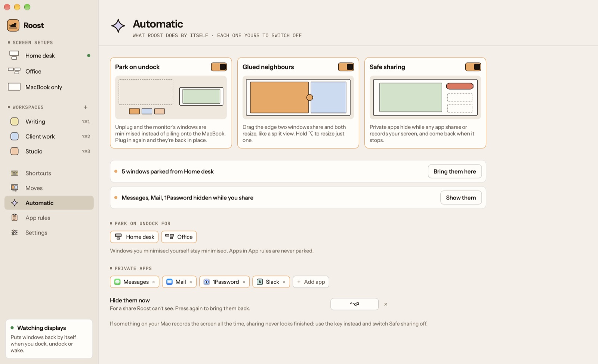This screenshot has height=364, width=598.
Task: Click the Hide them now shortcut field
Action: point(354,304)
